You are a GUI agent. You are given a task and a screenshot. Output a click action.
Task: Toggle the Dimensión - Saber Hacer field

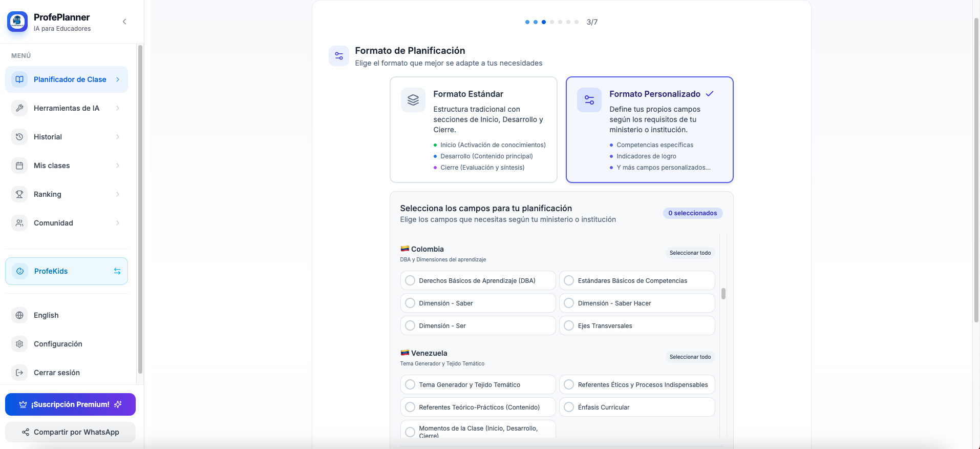point(637,303)
